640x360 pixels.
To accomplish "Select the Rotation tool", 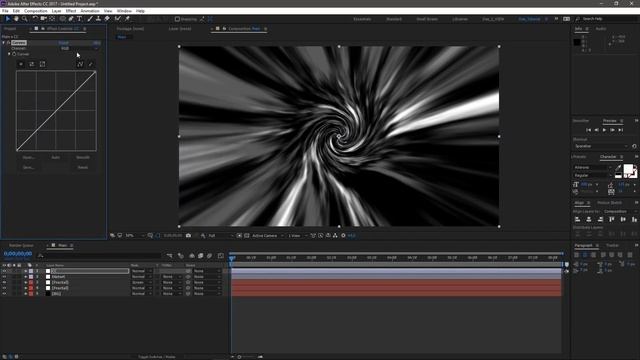I will 35,19.
